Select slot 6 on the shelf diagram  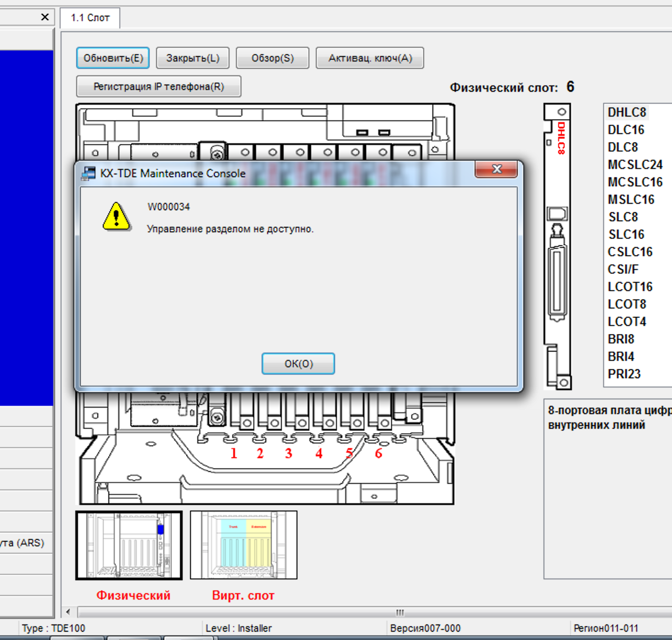[x=378, y=454]
